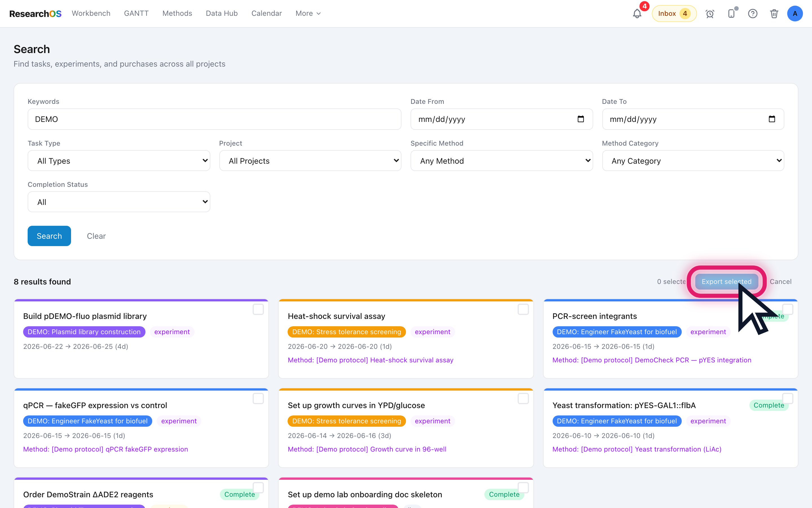Viewport: 812px width, 508px height.
Task: Click the Complete badge on Yeast transformation card
Action: pos(768,405)
